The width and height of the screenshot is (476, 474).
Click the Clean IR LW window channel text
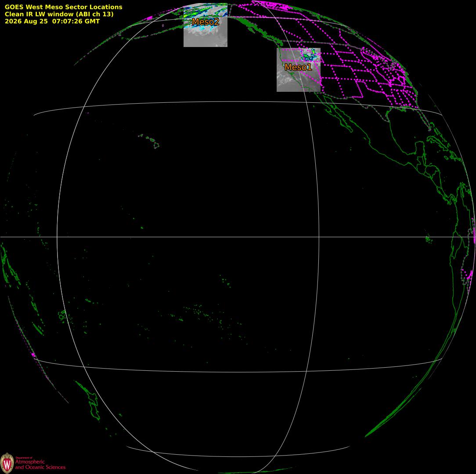(59, 14)
